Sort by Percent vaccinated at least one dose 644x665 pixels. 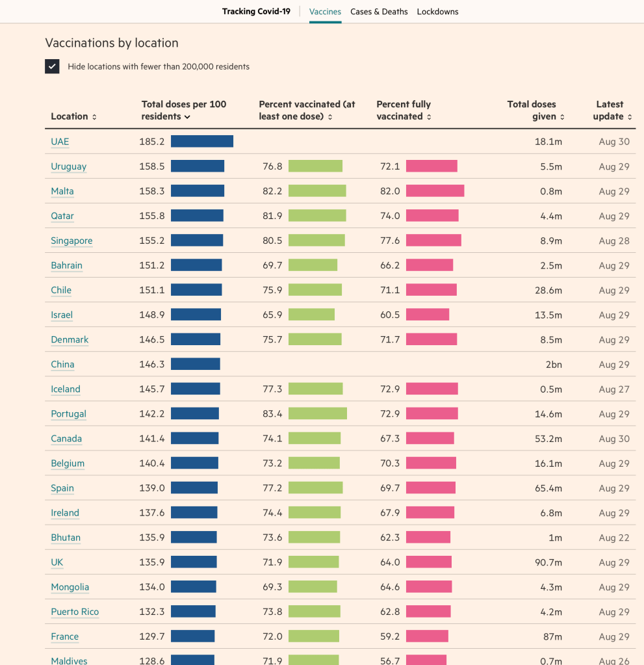330,117
